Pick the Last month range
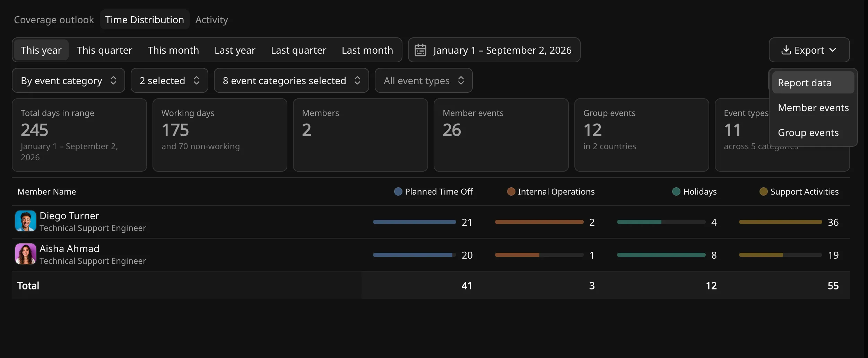868x358 pixels. (367, 50)
